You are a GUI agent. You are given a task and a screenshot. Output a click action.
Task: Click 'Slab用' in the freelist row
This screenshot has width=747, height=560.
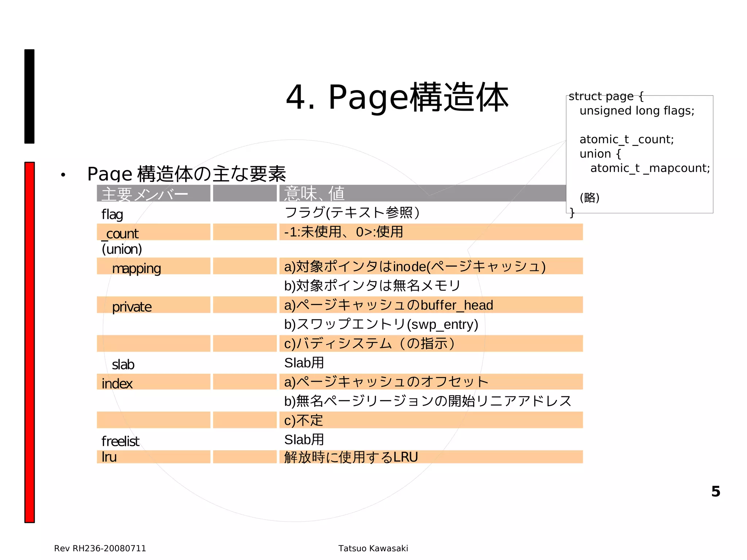pos(304,440)
